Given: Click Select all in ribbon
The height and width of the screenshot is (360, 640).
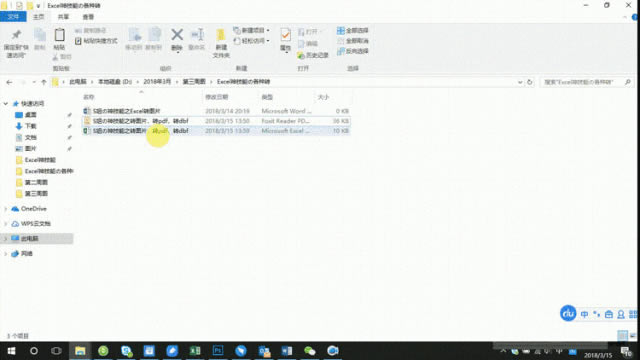Looking at the screenshot, I should click(x=353, y=30).
